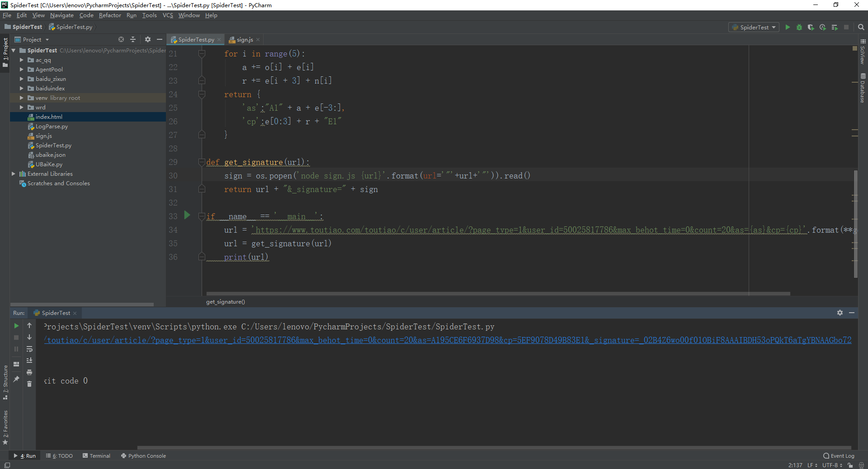The image size is (868, 469).
Task: Switch to the sign.js editor tab
Action: (x=245, y=40)
